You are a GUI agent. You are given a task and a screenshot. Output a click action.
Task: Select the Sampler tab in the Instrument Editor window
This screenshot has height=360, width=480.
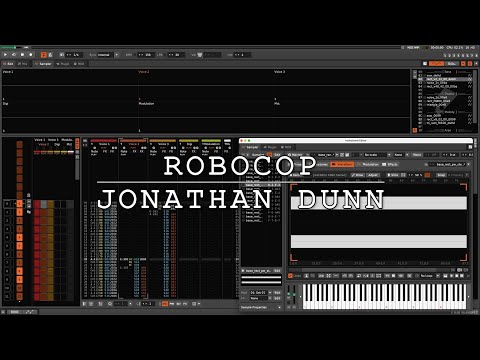click(251, 147)
